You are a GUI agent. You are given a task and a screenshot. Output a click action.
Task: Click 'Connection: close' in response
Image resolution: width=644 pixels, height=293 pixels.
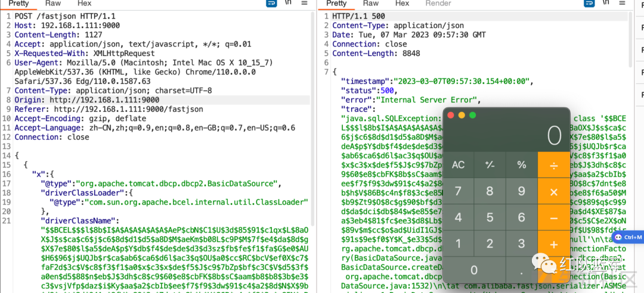coord(370,44)
